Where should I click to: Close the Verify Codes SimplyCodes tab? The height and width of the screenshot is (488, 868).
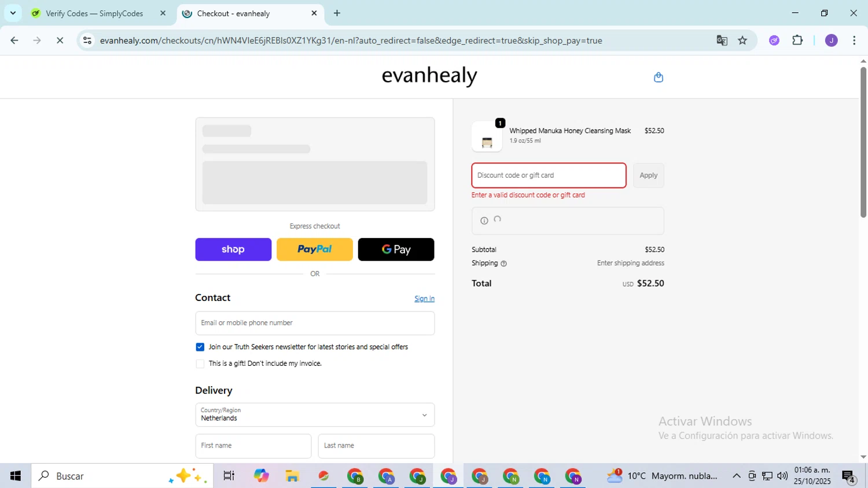click(163, 13)
